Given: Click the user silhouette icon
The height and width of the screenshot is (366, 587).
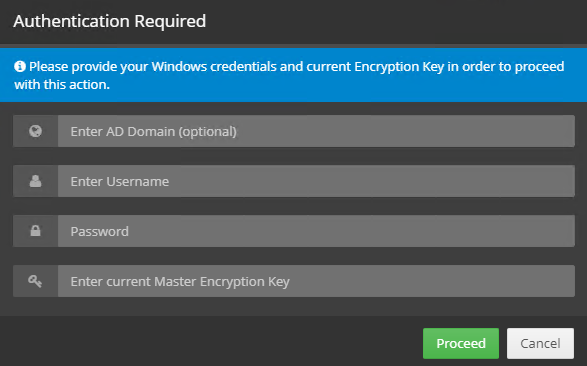Looking at the screenshot, I should pos(36,181).
